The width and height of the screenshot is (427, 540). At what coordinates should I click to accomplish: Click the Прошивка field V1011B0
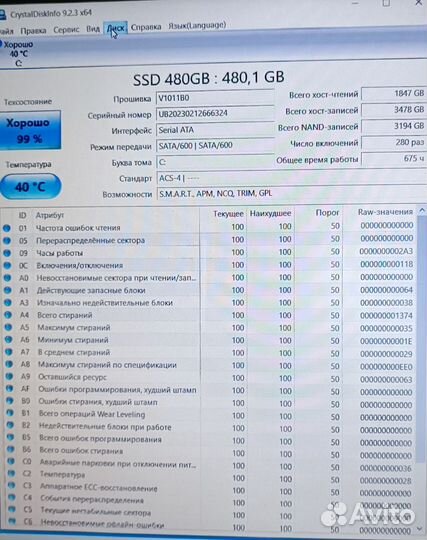[x=215, y=98]
